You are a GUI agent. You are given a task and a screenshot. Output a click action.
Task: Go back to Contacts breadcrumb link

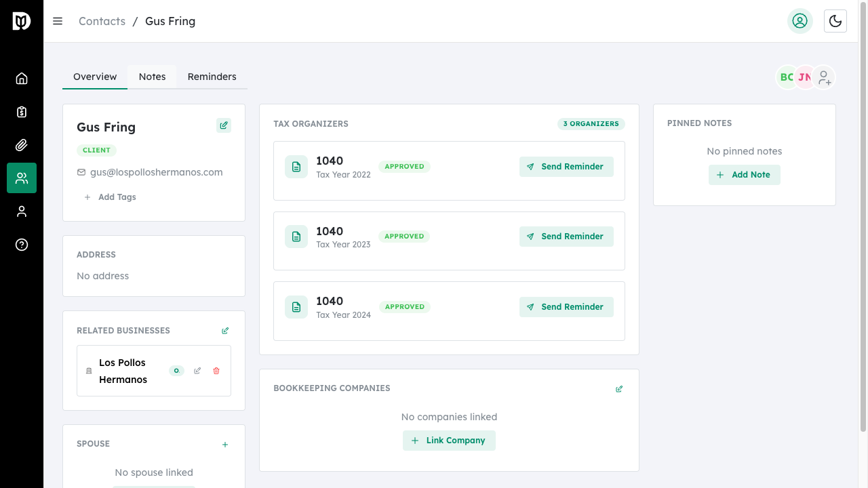click(102, 21)
